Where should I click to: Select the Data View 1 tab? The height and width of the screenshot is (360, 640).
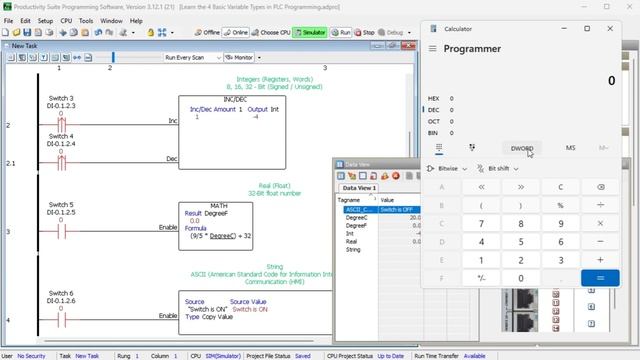click(x=358, y=188)
